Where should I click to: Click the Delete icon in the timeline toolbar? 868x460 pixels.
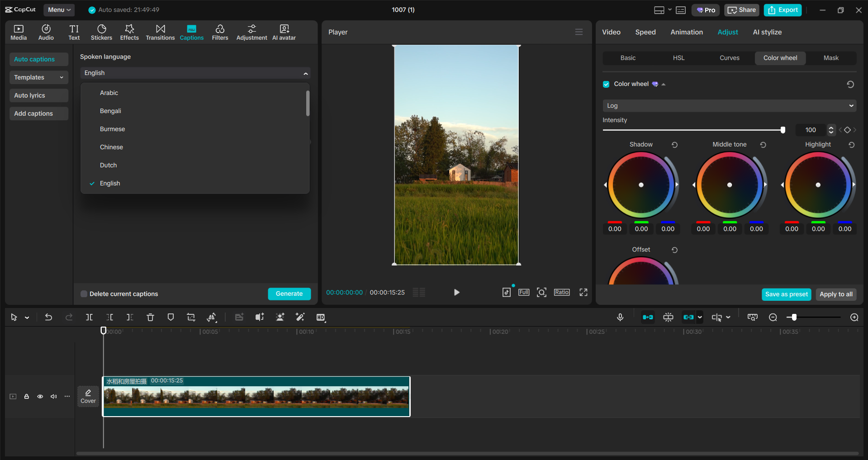click(x=150, y=317)
